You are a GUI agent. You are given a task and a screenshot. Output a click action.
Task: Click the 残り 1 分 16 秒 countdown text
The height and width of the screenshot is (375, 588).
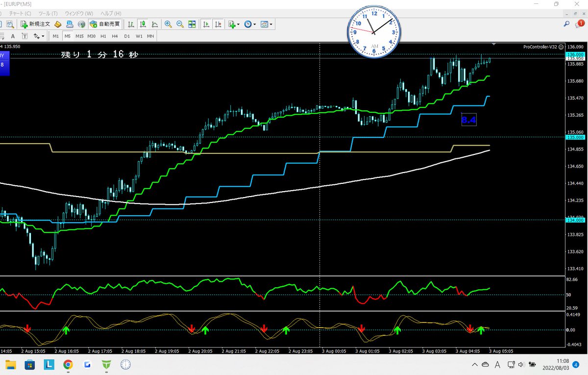(99, 54)
